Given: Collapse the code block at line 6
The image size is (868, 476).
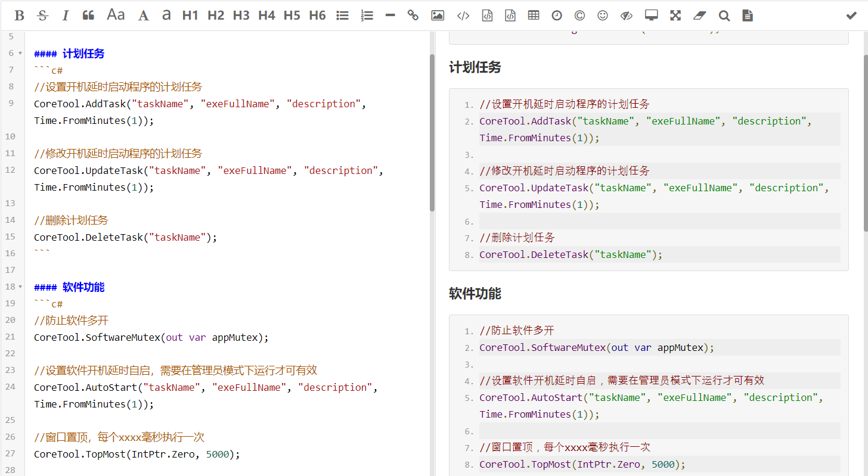Looking at the screenshot, I should pyautogui.click(x=20, y=53).
